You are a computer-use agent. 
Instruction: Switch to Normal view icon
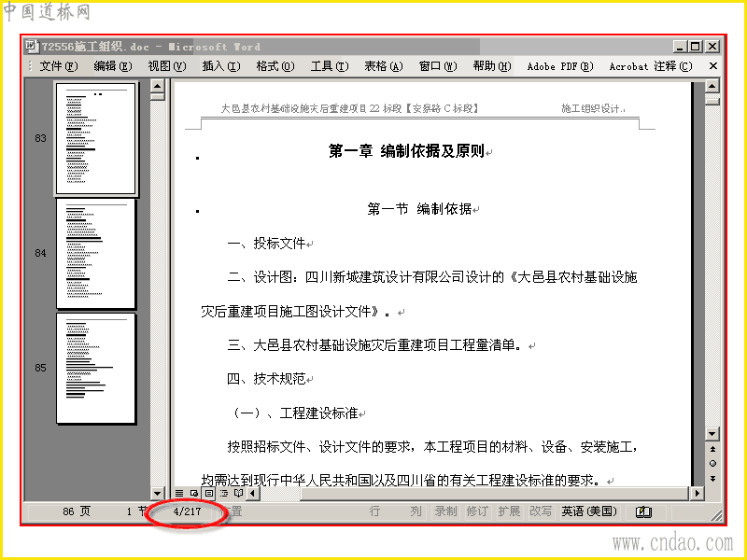[x=179, y=494]
